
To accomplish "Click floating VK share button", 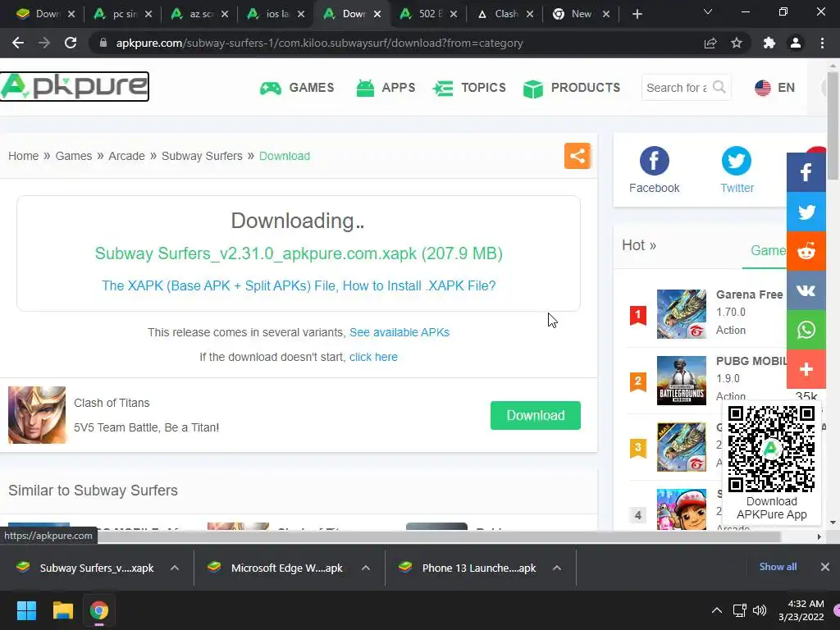I will click(806, 290).
